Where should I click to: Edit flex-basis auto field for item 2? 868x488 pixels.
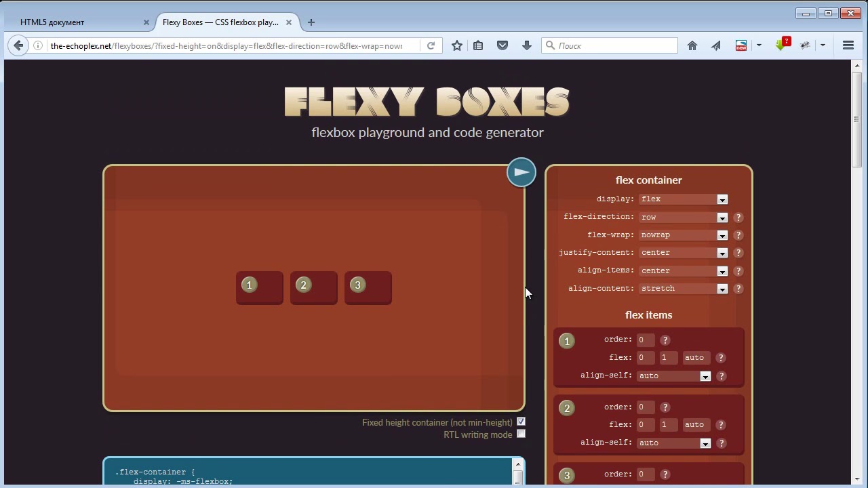click(x=696, y=425)
